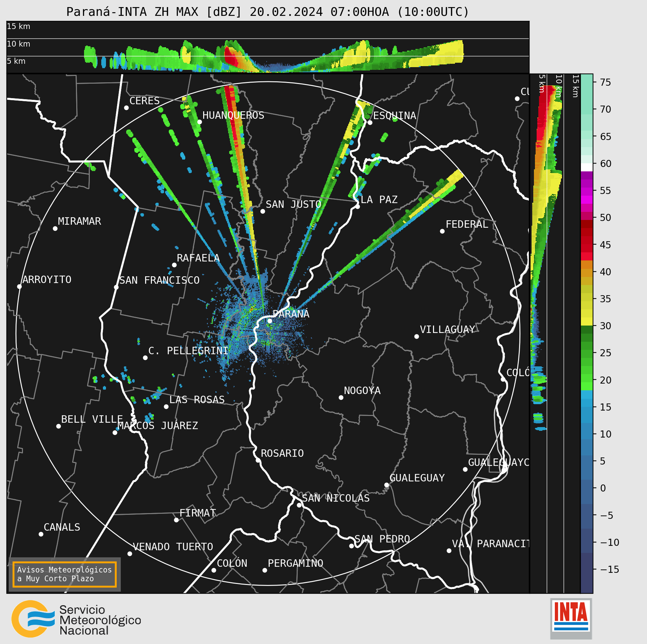Click the ROSARIO city label
The width and height of the screenshot is (647, 644).
coord(282,453)
